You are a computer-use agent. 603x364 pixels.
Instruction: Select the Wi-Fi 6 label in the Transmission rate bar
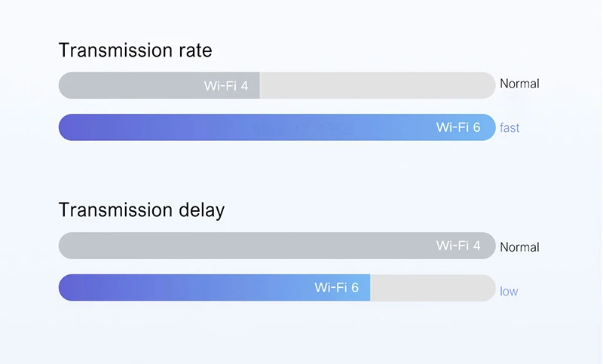click(458, 127)
